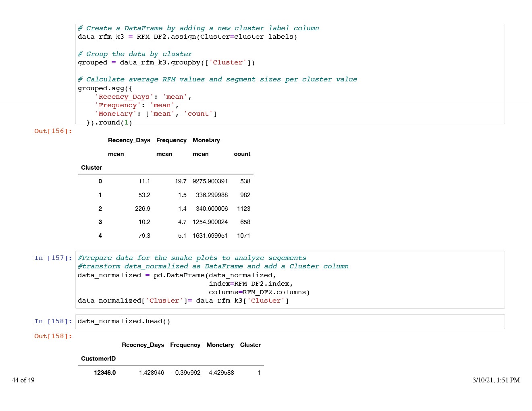The height and width of the screenshot is (411, 532).
Task: Click the In [158] cell prompt
Action: (x=53, y=321)
